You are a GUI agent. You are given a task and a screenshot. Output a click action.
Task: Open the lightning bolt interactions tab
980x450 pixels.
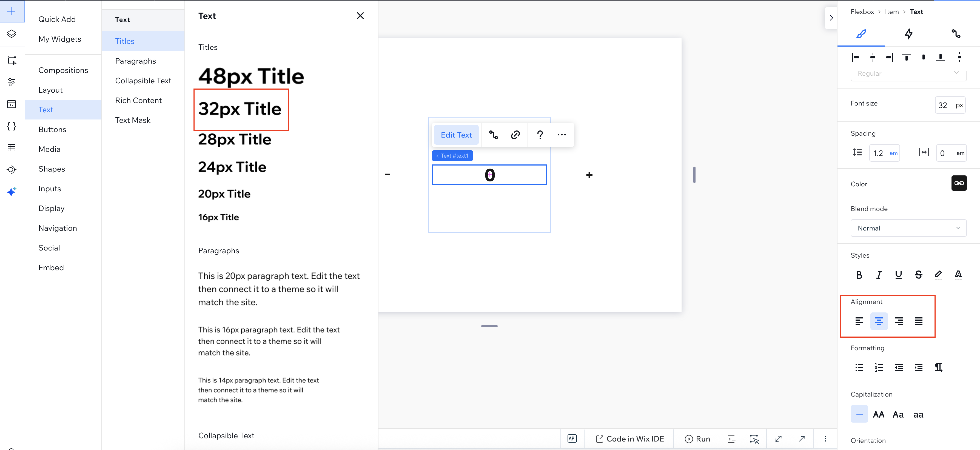tap(908, 34)
